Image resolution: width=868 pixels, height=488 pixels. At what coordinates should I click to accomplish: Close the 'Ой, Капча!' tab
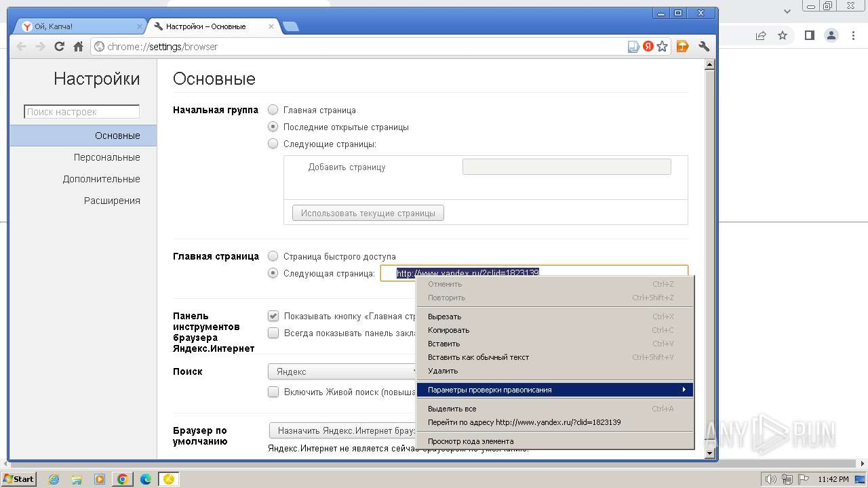click(x=140, y=26)
